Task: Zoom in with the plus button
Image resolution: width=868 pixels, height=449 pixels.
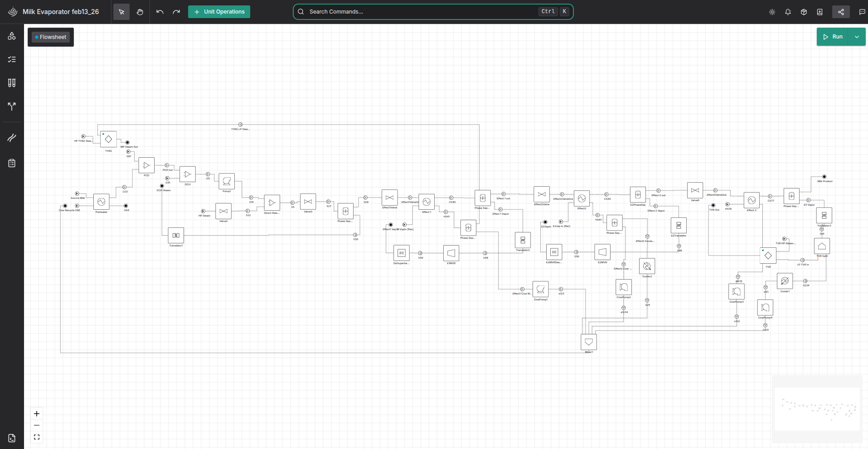Action: (x=37, y=414)
